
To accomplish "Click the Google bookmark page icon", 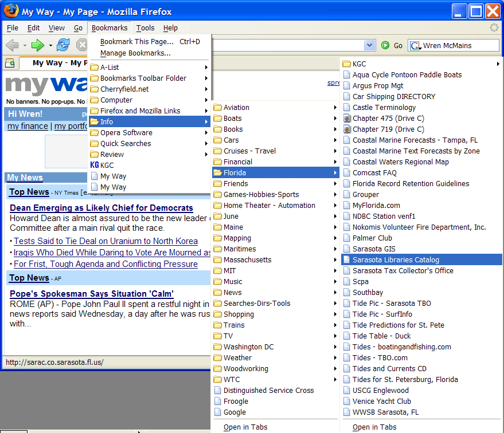I will 218,412.
